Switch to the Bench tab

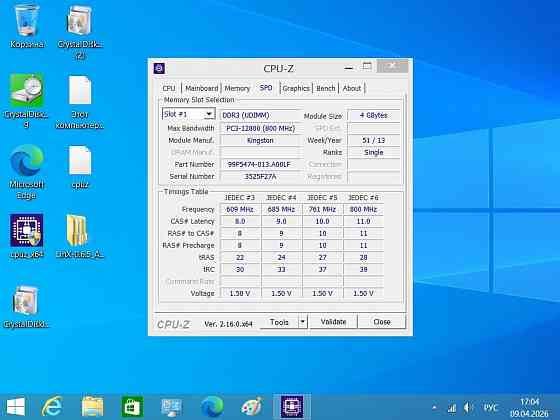pyautogui.click(x=326, y=88)
